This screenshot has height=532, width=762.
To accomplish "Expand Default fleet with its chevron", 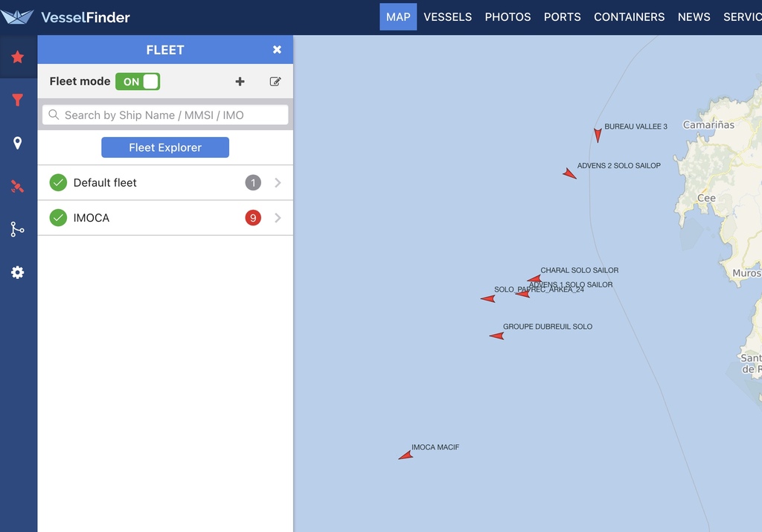I will tap(278, 183).
